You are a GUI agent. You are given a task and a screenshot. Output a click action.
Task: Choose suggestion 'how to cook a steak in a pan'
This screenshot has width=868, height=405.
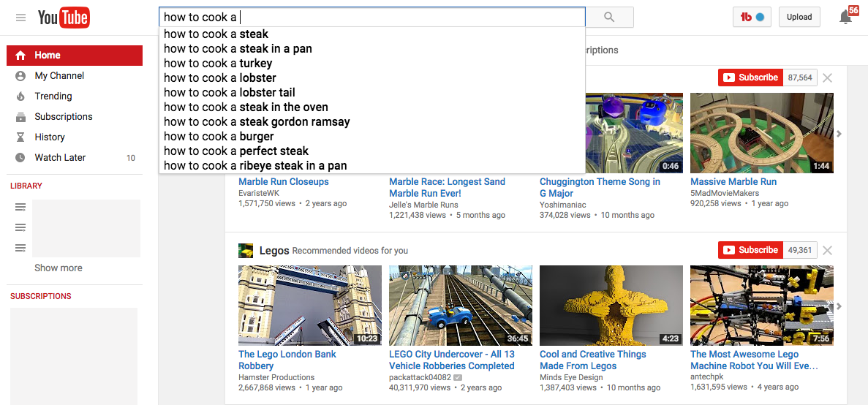(372, 49)
